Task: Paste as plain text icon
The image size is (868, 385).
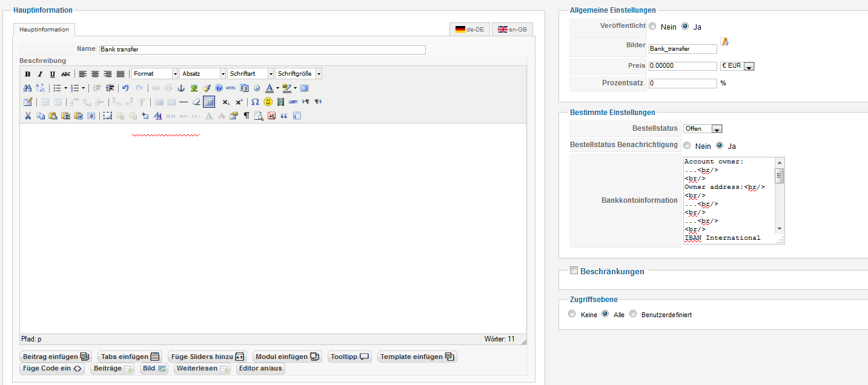Action: pyautogui.click(x=65, y=116)
